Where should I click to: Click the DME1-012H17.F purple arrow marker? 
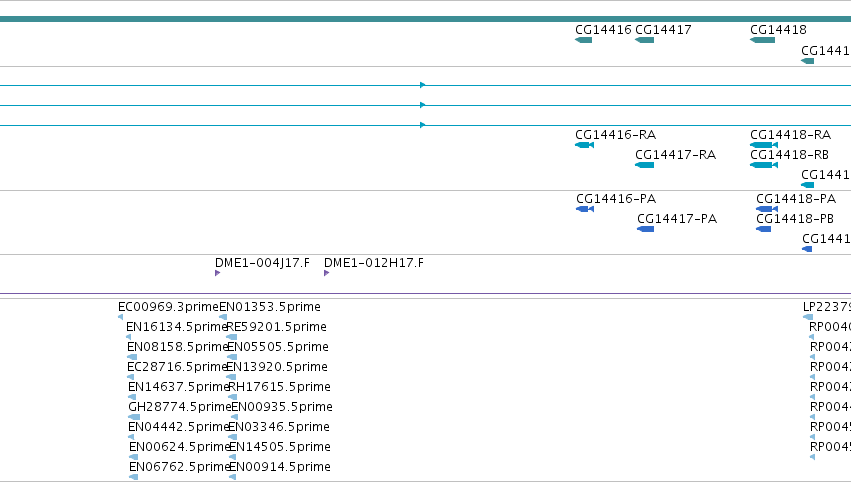(327, 273)
